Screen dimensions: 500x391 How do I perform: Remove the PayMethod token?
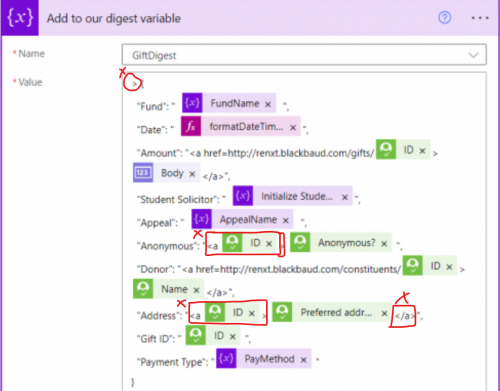point(303,360)
